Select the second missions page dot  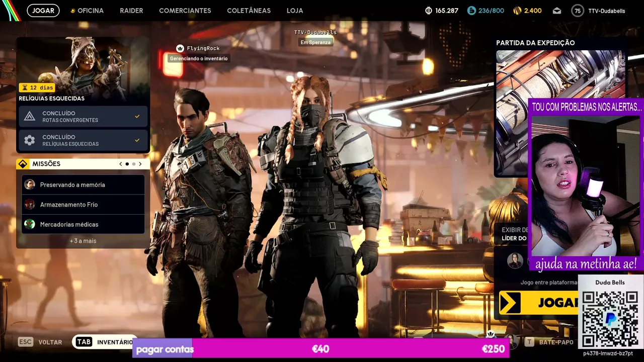(134, 164)
